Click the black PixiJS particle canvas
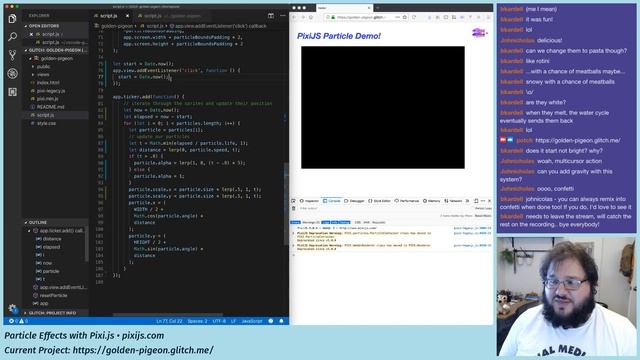 pos(383,107)
